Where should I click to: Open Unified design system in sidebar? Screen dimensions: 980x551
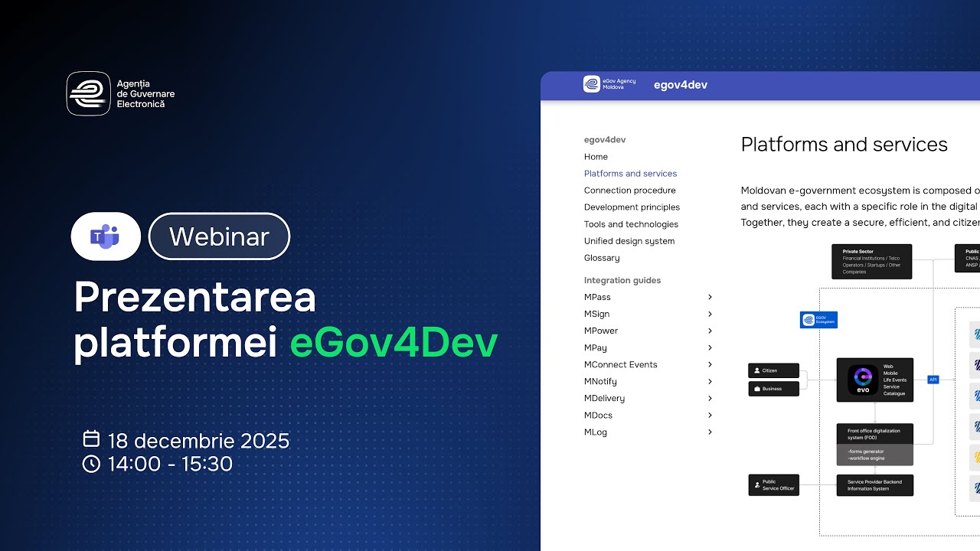pyautogui.click(x=629, y=241)
